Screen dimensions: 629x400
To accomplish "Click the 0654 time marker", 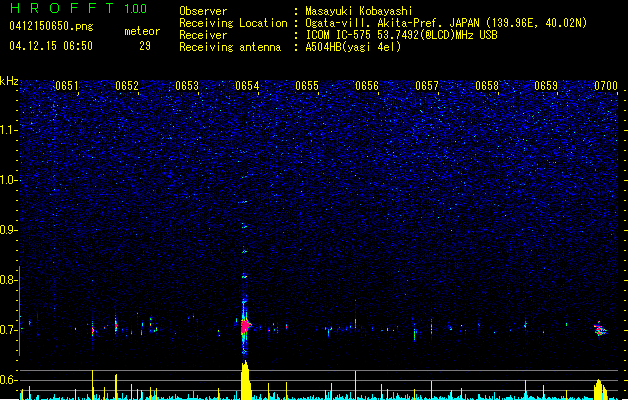I will pos(247,86).
